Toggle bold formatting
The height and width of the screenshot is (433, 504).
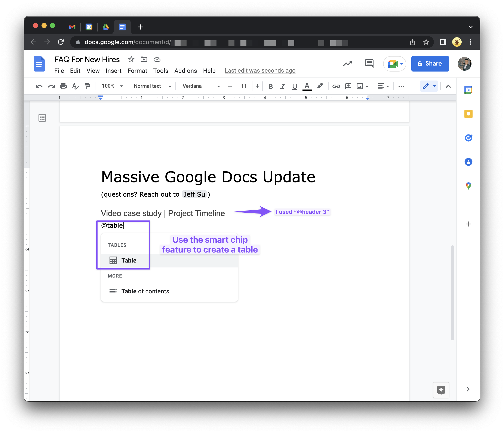tap(270, 86)
